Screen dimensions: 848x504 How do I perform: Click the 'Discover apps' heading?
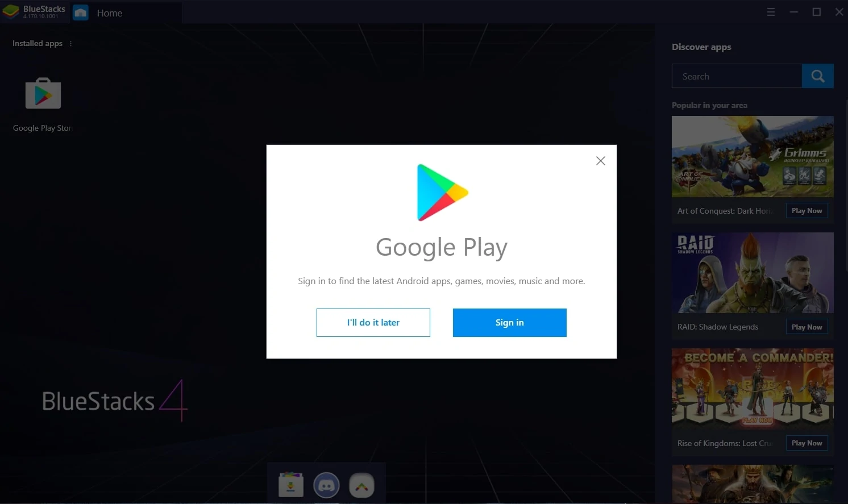pos(701,47)
